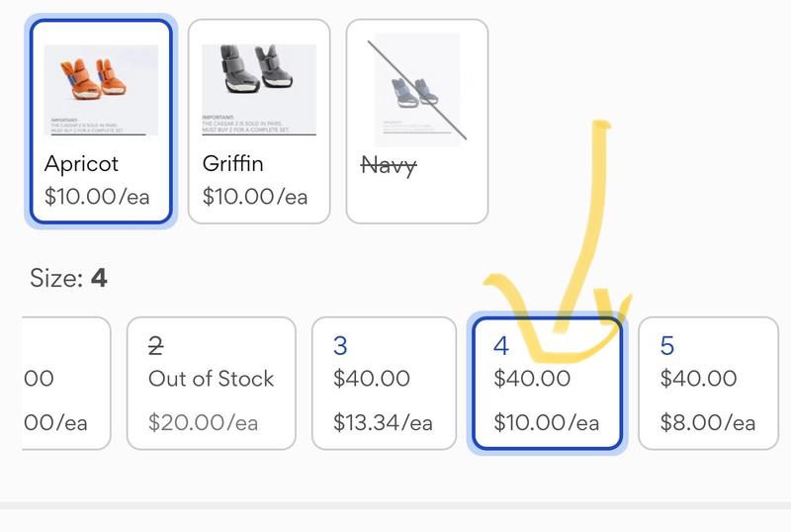Click the "Out of Stock" text

[211, 379]
